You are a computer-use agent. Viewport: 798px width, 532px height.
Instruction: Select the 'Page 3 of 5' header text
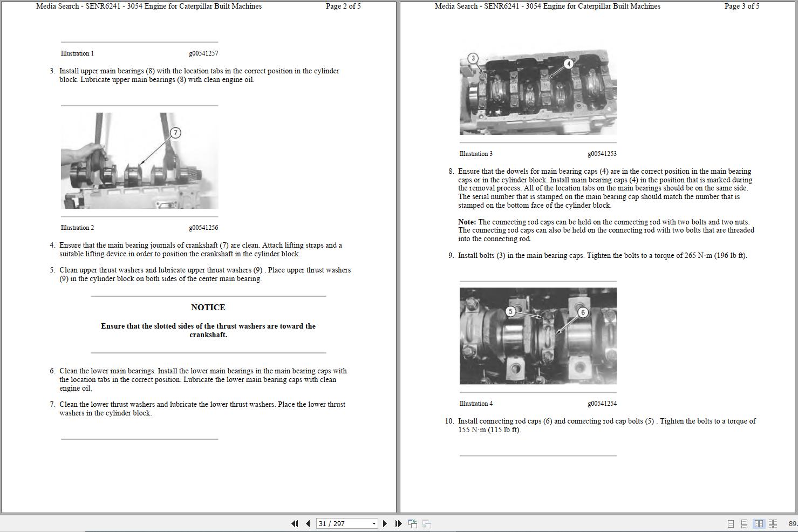742,6
